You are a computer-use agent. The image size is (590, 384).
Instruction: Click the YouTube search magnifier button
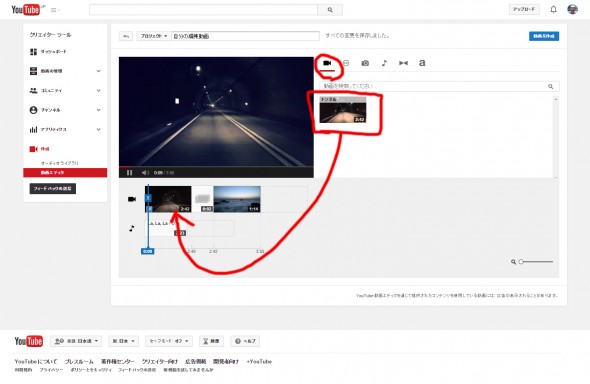click(x=330, y=10)
